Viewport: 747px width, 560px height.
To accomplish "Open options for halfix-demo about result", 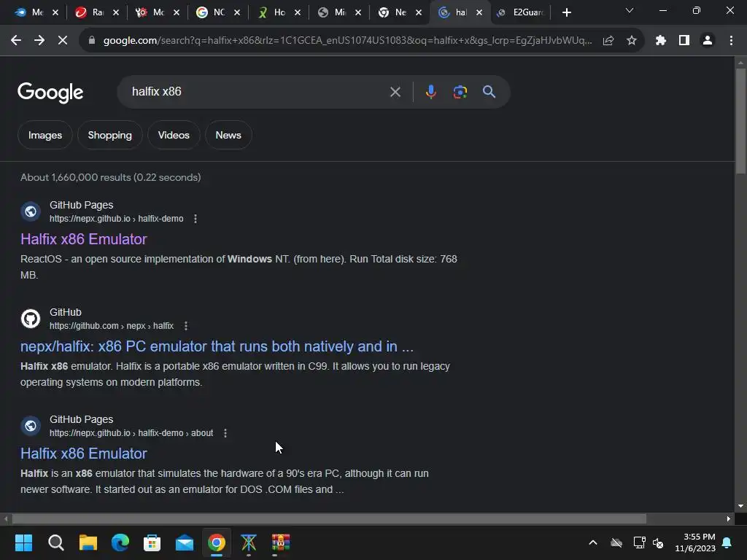I will click(225, 433).
